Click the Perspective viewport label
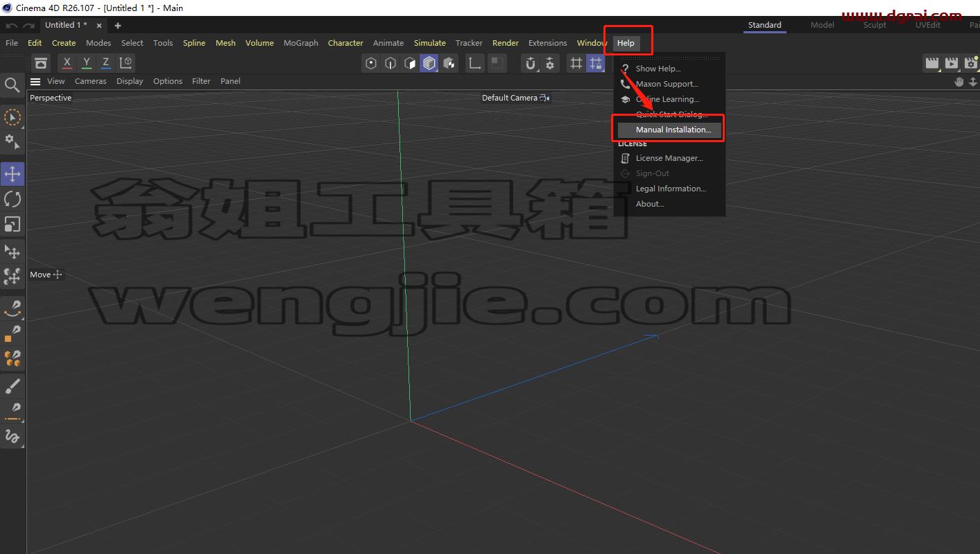This screenshot has width=980, height=554. coord(51,98)
